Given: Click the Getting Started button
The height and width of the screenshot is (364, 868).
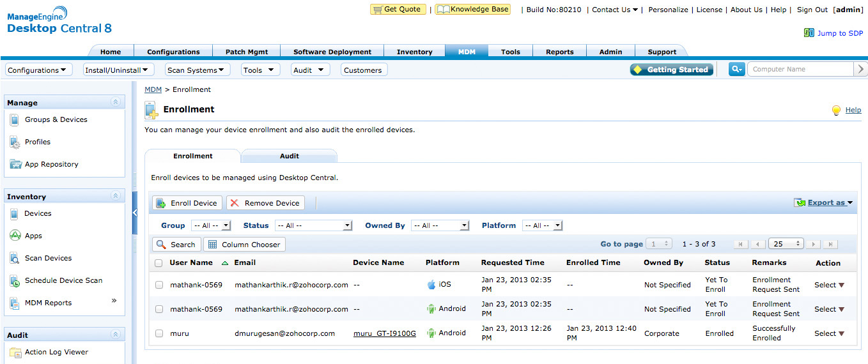Looking at the screenshot, I should [672, 70].
